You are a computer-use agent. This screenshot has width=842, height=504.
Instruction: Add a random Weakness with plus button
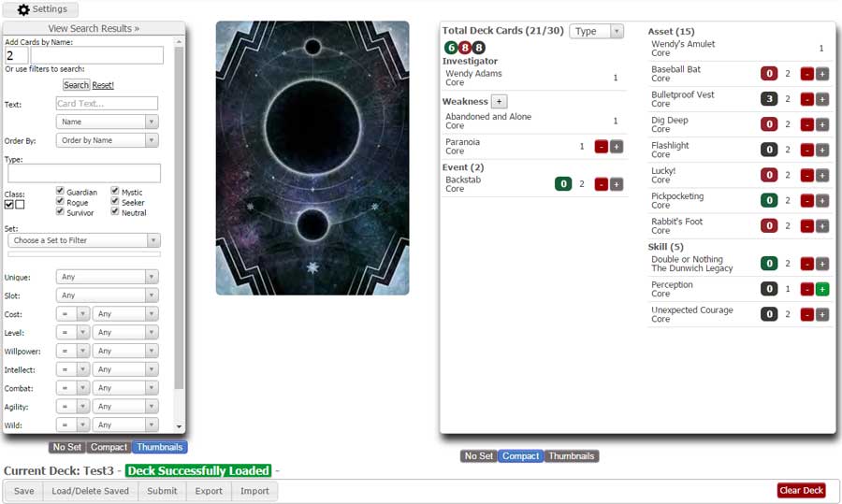tap(499, 101)
